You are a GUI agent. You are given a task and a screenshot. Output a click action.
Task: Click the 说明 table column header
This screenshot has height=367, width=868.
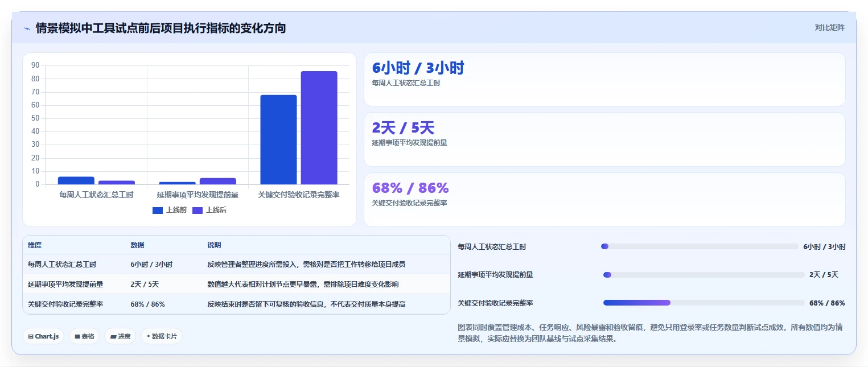(x=214, y=245)
